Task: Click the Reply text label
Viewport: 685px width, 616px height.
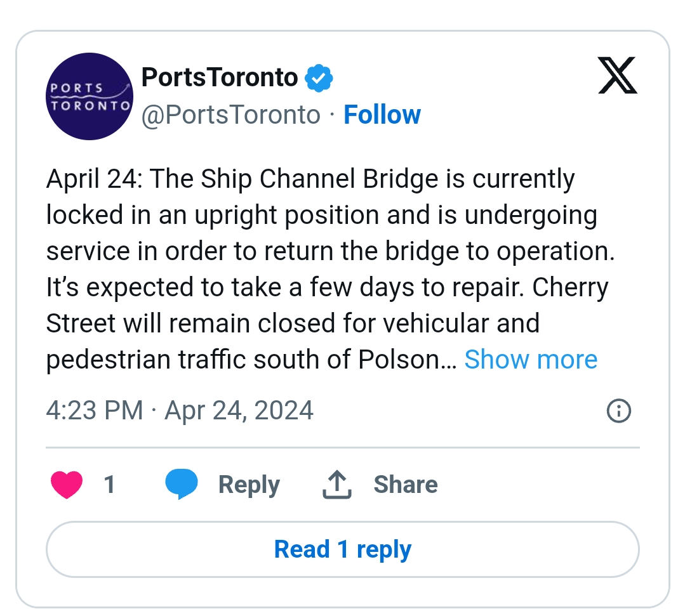Action: (249, 485)
